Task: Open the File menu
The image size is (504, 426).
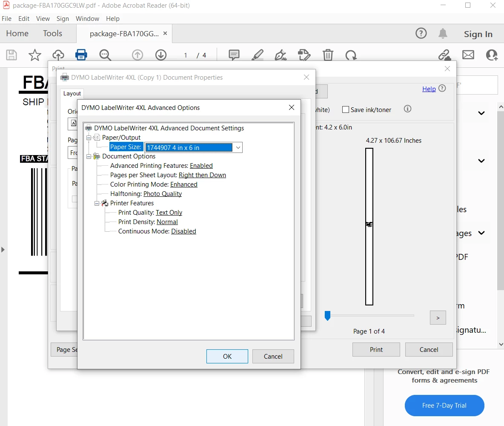Action: (6, 19)
